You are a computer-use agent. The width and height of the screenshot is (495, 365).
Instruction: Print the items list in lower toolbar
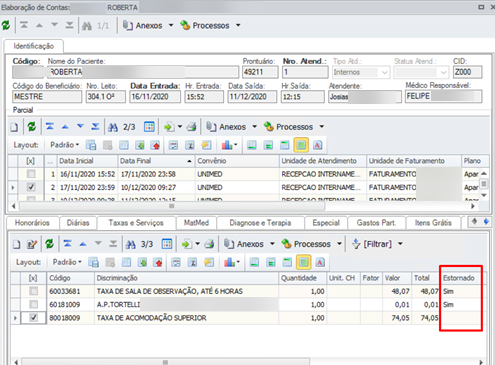pos(209,244)
